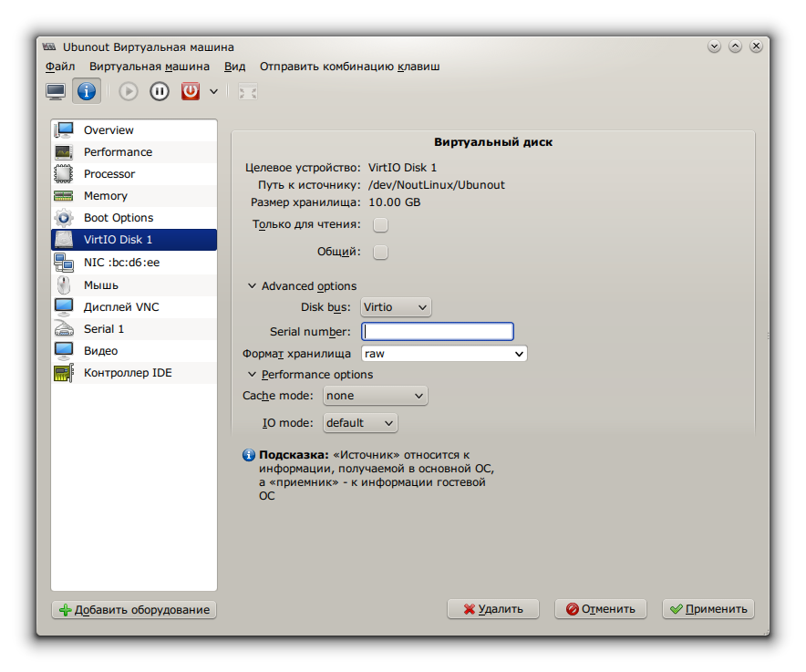
Task: Open the shutdown options dropdown arrow
Action: [x=214, y=91]
